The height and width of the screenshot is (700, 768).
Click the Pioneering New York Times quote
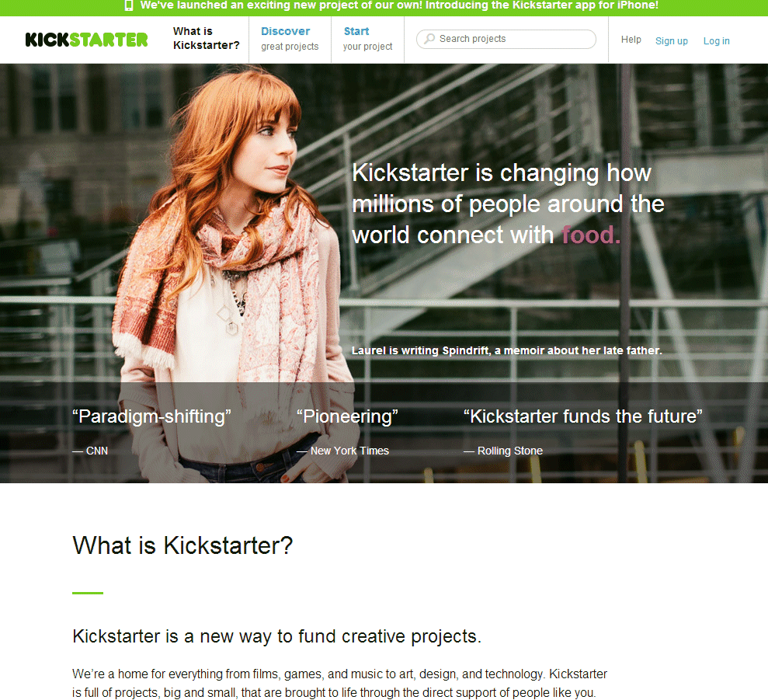[347, 432]
